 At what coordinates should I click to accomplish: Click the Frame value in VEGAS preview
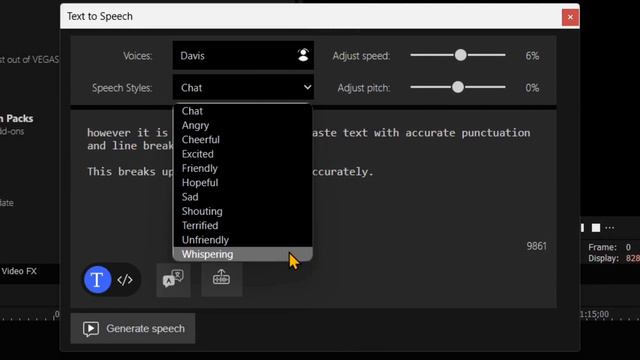(x=628, y=247)
